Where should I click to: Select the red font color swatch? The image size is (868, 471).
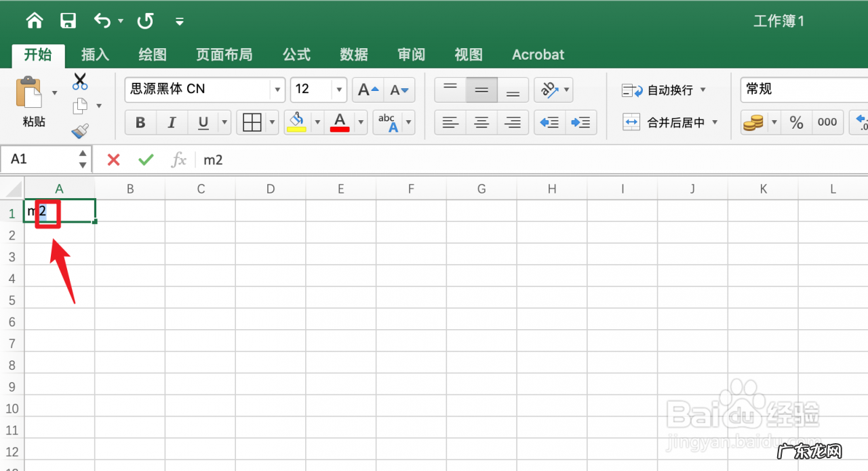pyautogui.click(x=339, y=122)
